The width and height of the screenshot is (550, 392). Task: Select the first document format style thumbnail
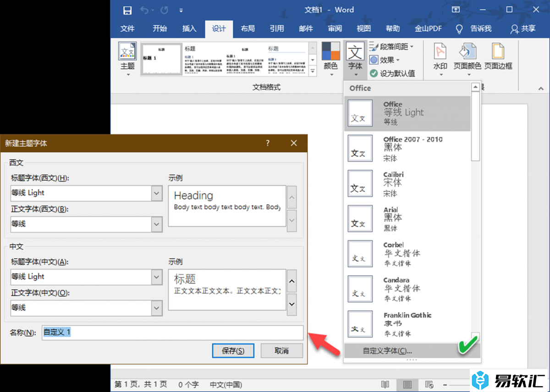pyautogui.click(x=160, y=59)
